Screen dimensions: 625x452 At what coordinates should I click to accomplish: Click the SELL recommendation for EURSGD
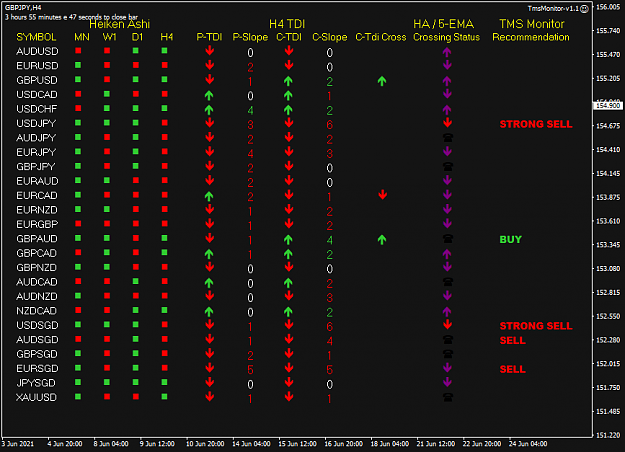pos(513,369)
